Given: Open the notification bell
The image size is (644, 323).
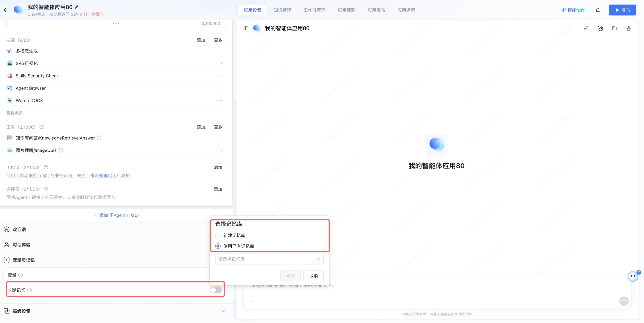Looking at the screenshot, I should click(597, 10).
